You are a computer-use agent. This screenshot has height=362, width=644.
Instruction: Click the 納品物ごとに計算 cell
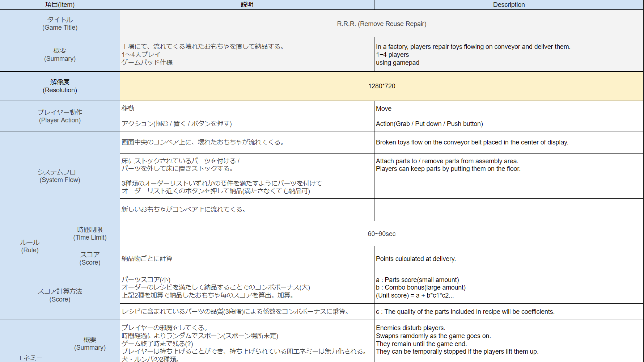point(247,258)
